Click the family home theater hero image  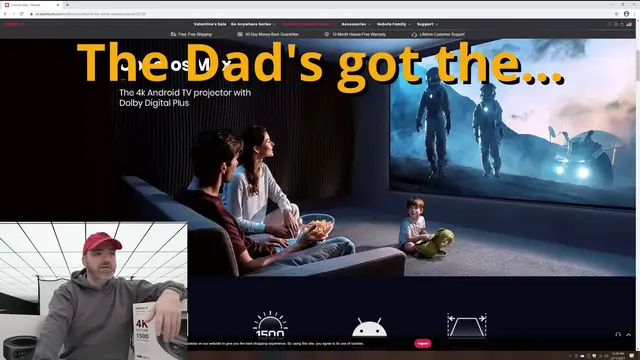[x=318, y=158]
